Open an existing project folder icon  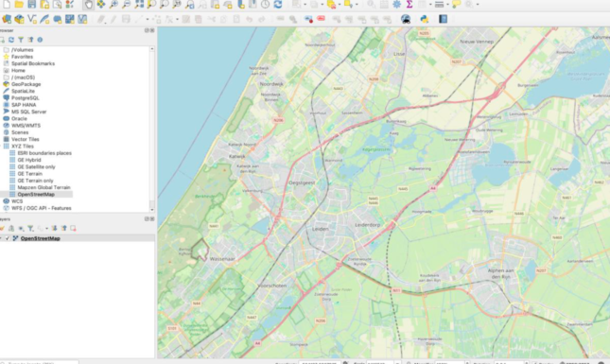19,5
